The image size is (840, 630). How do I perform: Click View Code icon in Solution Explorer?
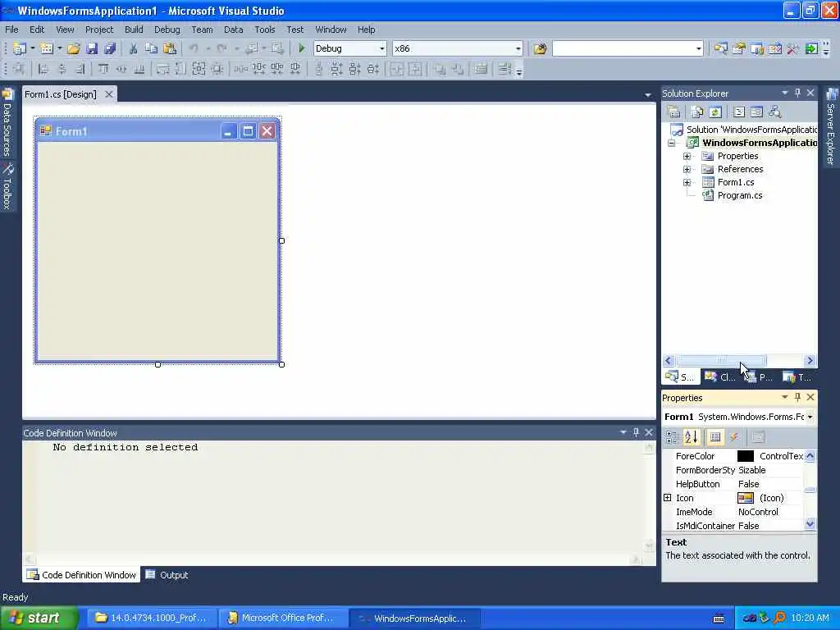(x=739, y=112)
